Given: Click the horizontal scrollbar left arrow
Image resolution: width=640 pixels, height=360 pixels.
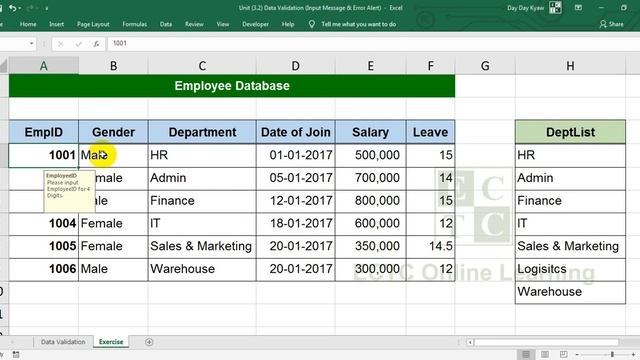Looking at the screenshot, I should pyautogui.click(x=470, y=342).
